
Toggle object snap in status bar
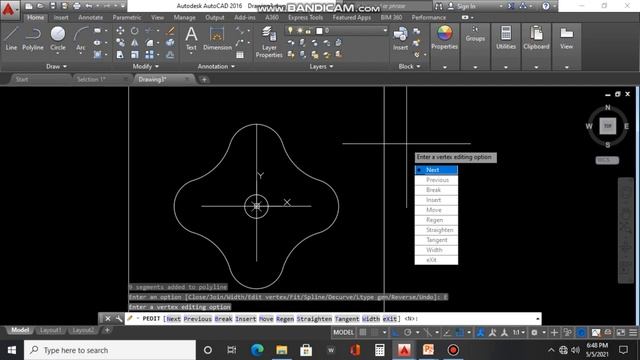pos(459,332)
